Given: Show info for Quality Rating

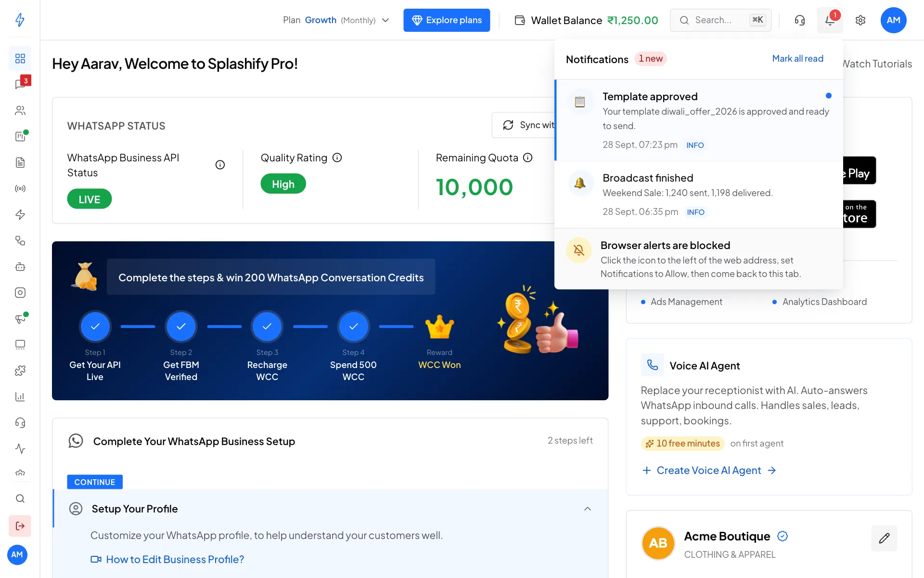Looking at the screenshot, I should click(x=337, y=158).
